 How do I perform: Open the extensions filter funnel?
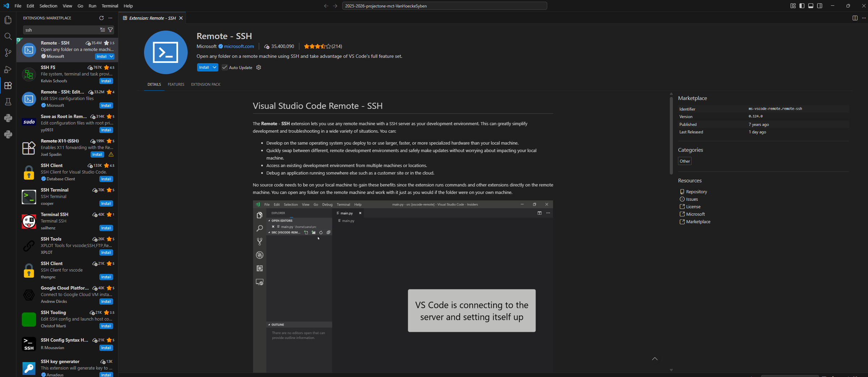click(x=110, y=30)
